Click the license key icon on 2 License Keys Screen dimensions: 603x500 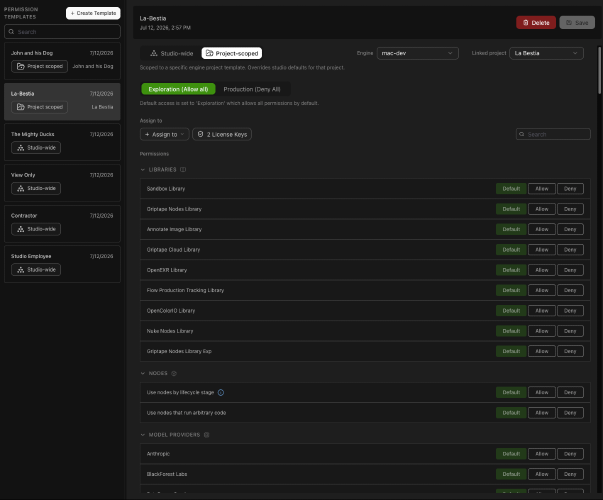pos(200,134)
